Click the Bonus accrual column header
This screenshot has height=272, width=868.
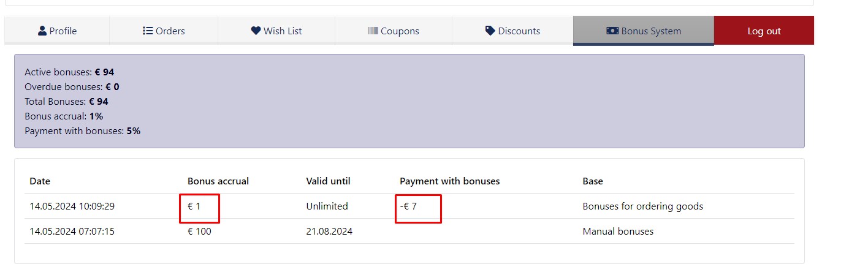point(218,181)
